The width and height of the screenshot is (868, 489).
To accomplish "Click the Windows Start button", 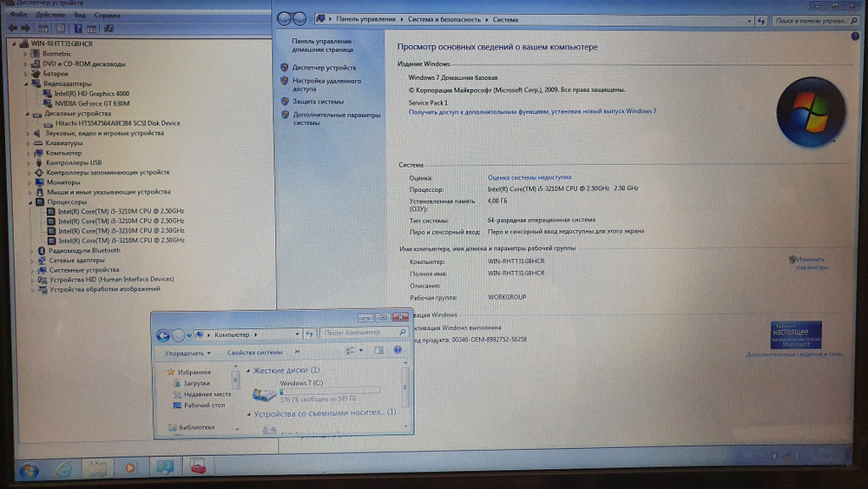I will [29, 472].
